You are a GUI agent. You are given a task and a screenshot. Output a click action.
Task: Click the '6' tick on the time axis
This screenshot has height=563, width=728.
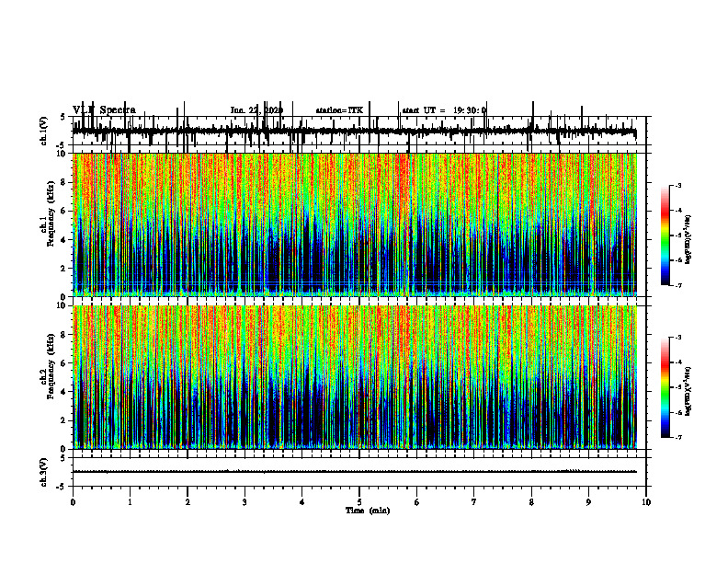point(416,502)
